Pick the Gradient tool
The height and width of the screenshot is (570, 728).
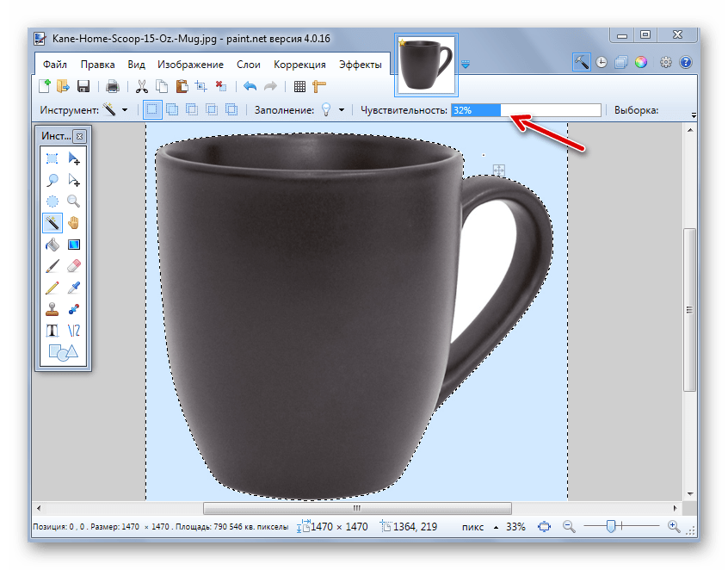74,245
